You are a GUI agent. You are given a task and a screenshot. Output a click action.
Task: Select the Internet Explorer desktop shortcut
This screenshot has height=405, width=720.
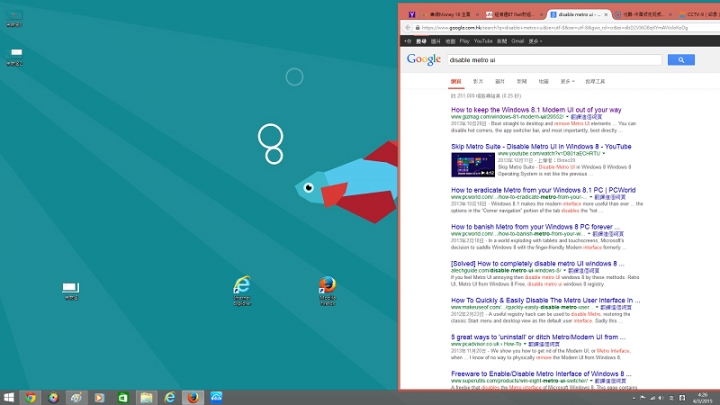242,291
